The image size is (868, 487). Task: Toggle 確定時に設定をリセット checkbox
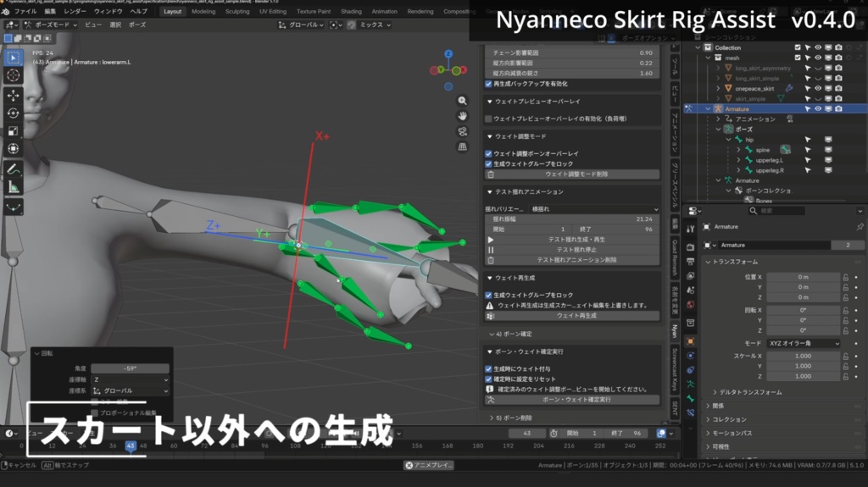(x=488, y=379)
